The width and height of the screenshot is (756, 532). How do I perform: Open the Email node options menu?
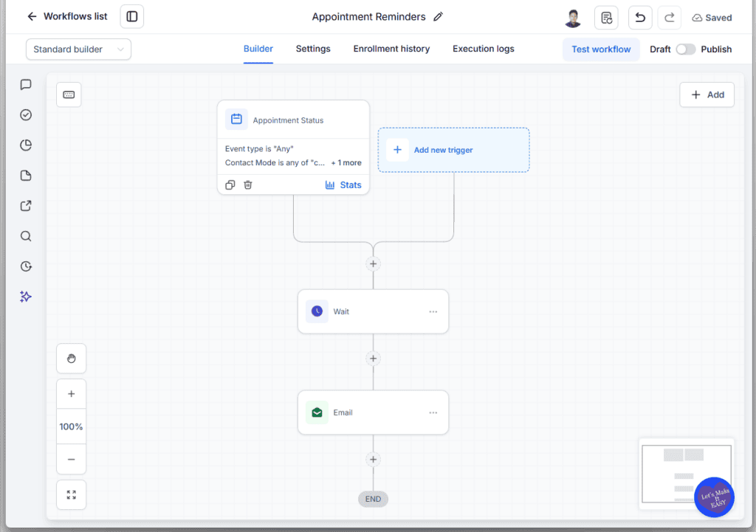coord(433,413)
